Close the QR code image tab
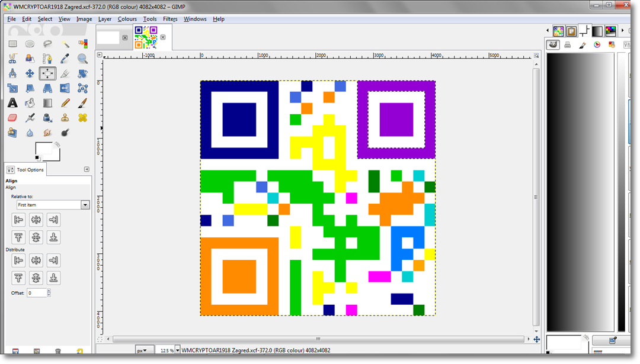Screen dimensions: 640x364 click(163, 37)
